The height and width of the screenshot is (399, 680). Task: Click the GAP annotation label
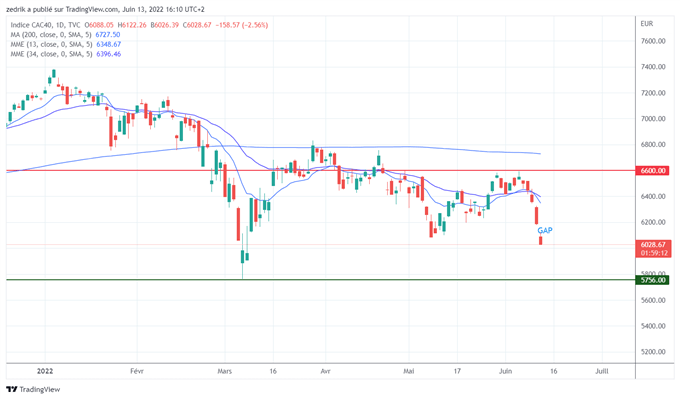[545, 230]
